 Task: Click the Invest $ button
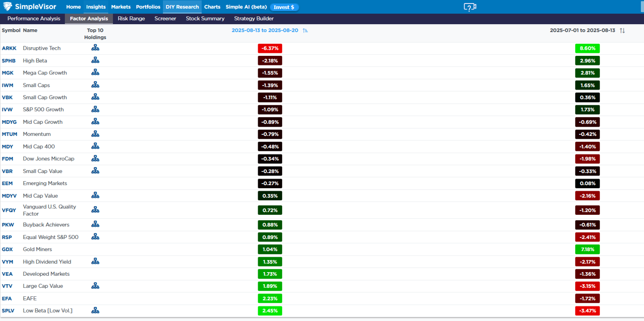(284, 7)
